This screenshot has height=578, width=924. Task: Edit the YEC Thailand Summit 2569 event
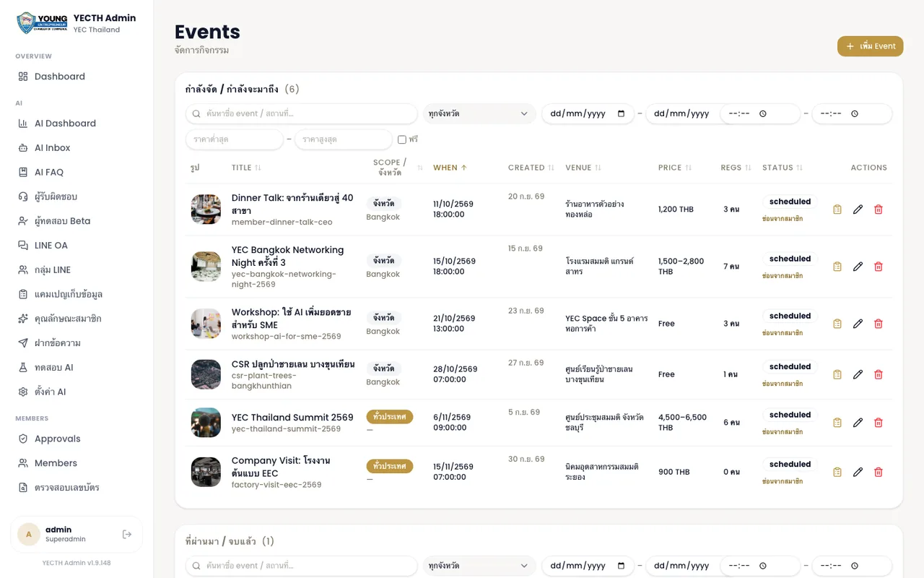[858, 423]
